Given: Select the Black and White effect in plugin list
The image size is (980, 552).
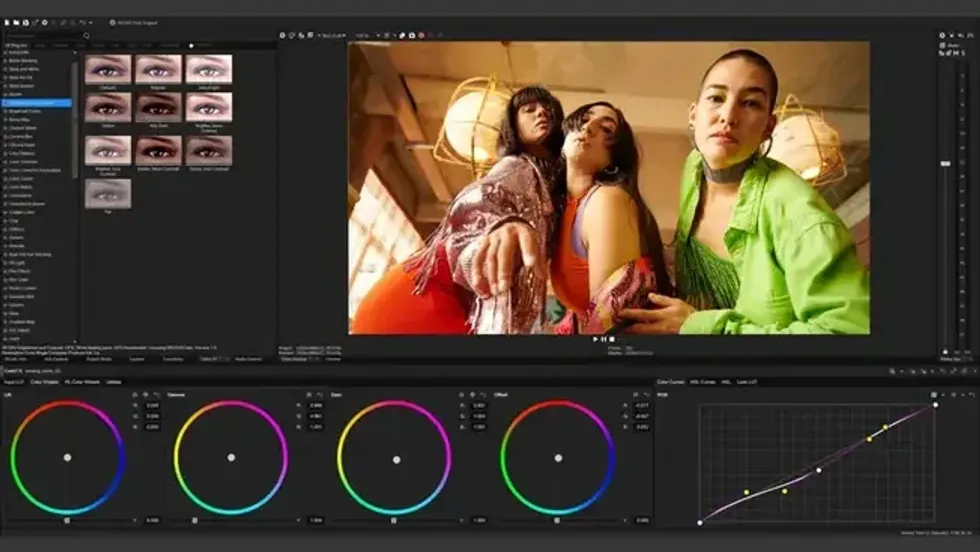Looking at the screenshot, I should (x=24, y=69).
